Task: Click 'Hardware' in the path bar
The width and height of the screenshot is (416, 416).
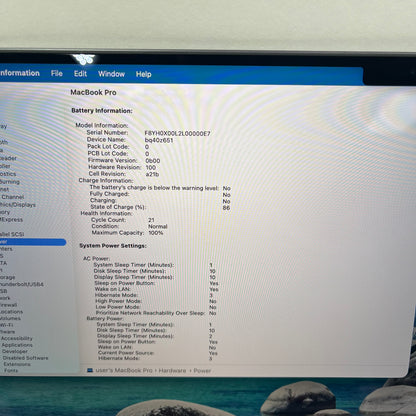Action: coord(172,371)
